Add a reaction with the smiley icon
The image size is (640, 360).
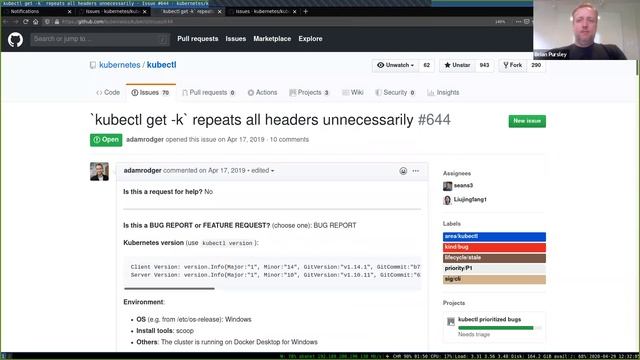click(x=403, y=171)
